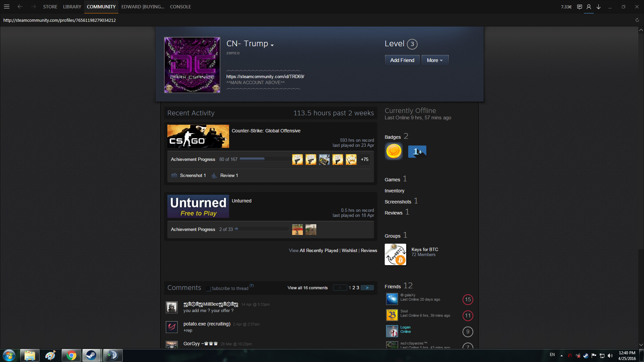Screen dimensions: 644x362
Task: Open the View all 16 comments link
Action: (307, 288)
